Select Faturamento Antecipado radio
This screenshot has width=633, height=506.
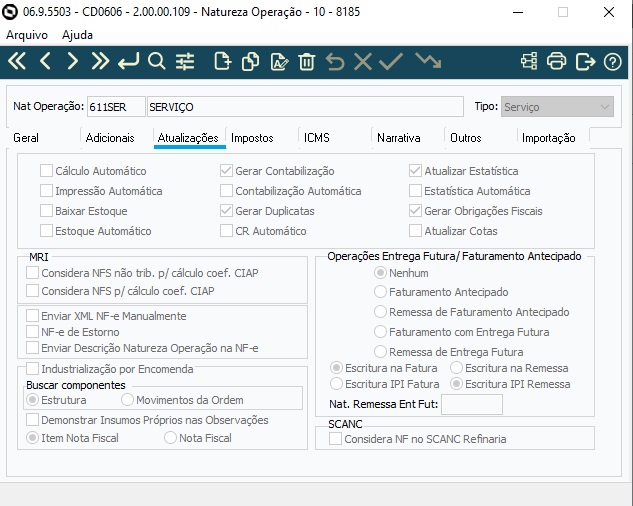tap(380, 292)
